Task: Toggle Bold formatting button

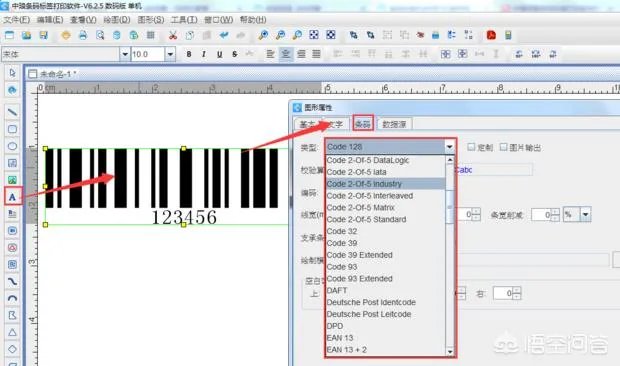Action: (x=189, y=54)
